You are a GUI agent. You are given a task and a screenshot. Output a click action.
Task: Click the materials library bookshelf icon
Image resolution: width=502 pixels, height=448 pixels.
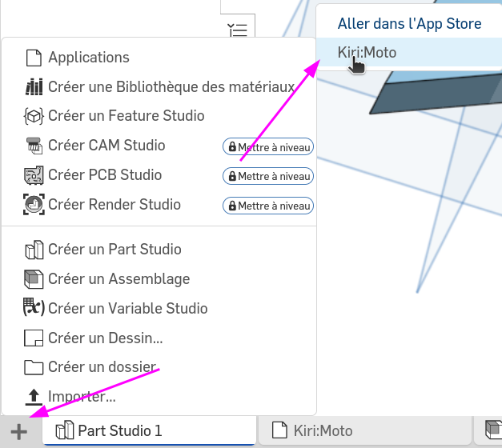tap(34, 86)
